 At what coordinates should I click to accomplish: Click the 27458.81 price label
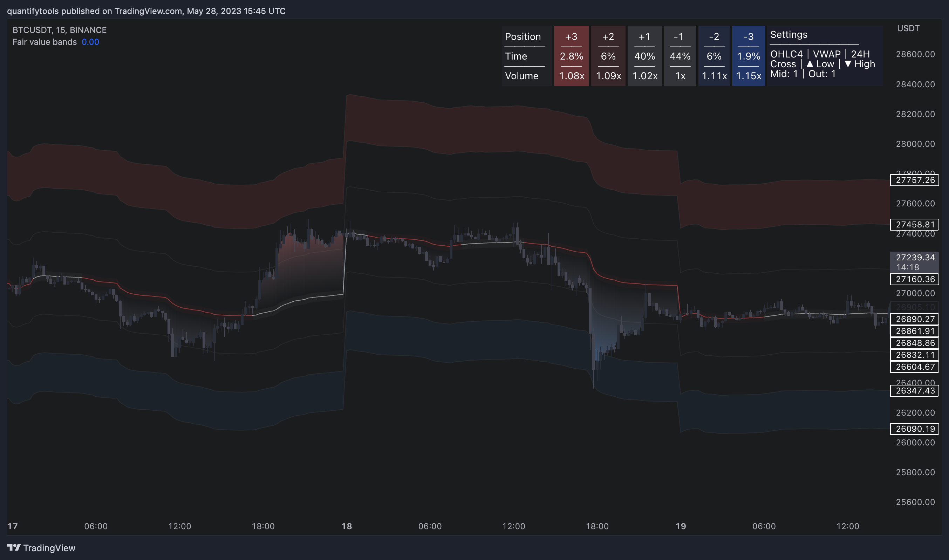pyautogui.click(x=915, y=225)
